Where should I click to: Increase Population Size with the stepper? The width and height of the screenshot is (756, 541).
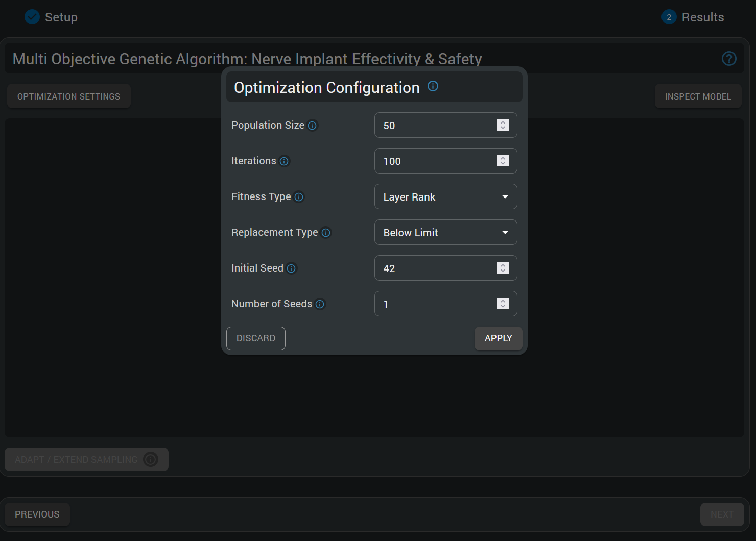(x=502, y=122)
